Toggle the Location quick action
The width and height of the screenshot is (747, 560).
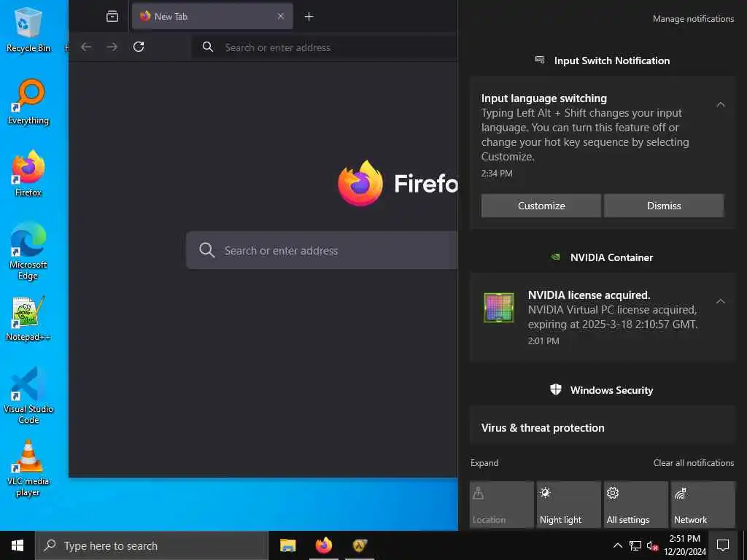502,505
